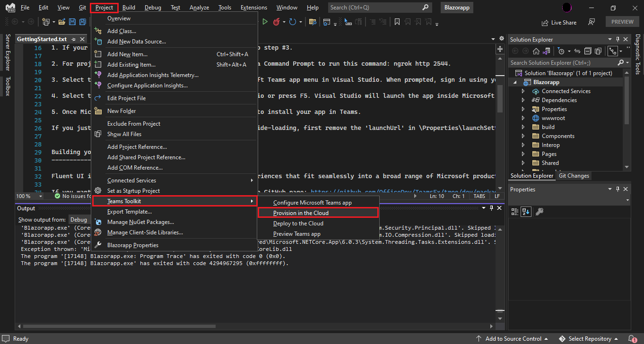
Task: Close the GettingStarted.txt tab
Action: pos(82,39)
